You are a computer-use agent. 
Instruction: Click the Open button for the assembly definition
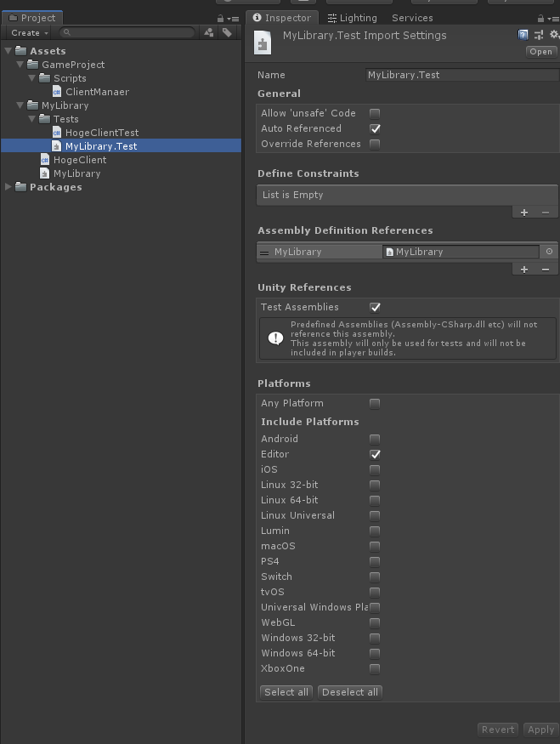(540, 52)
